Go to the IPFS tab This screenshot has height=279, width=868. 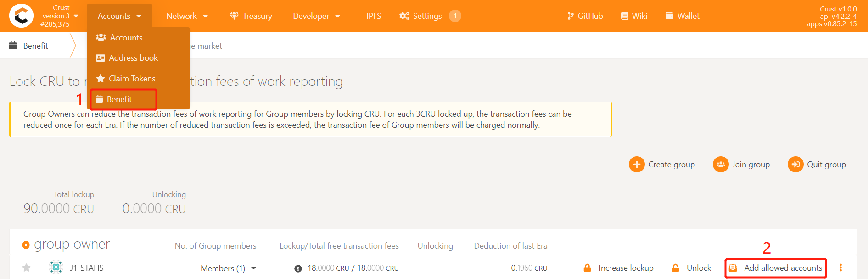click(x=374, y=16)
